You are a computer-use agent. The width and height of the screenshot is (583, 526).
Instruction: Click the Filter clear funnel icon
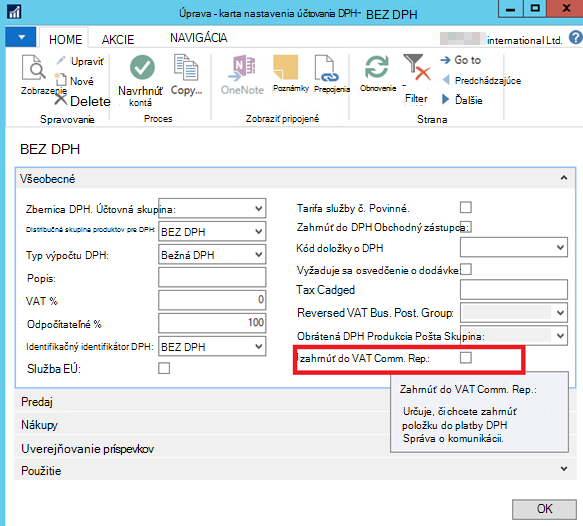point(417,67)
